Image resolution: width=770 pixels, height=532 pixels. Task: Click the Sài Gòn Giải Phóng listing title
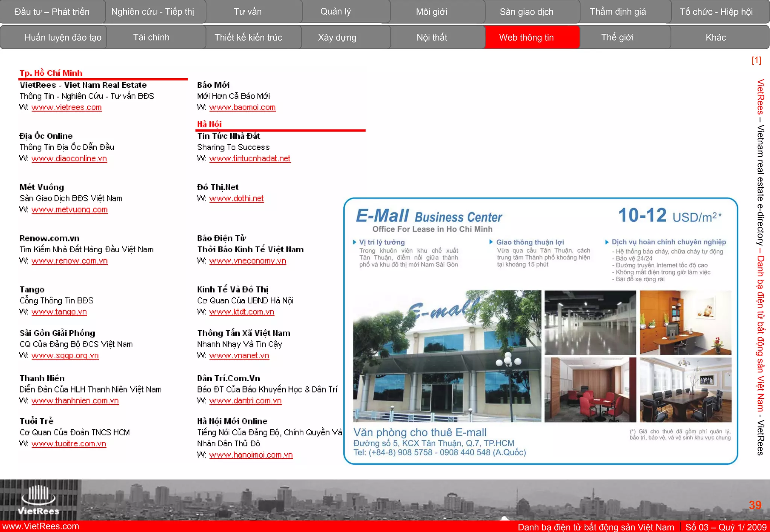57,333
